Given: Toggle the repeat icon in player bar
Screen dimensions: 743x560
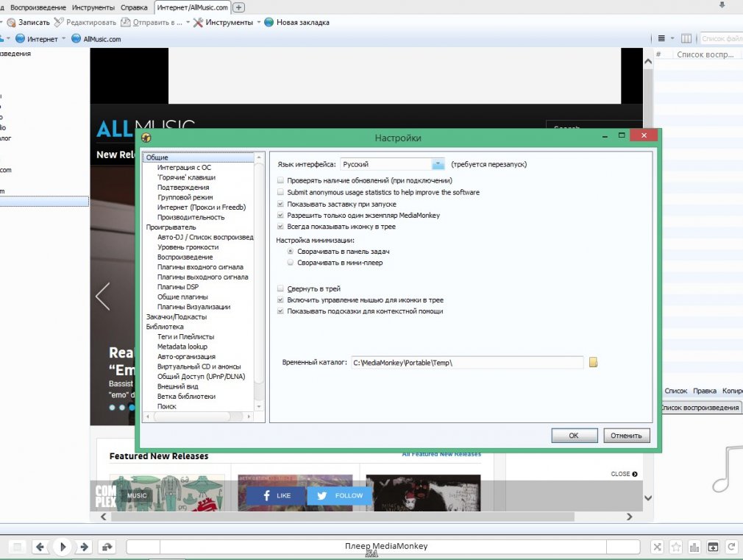Looking at the screenshot, I should pyautogui.click(x=107, y=547).
